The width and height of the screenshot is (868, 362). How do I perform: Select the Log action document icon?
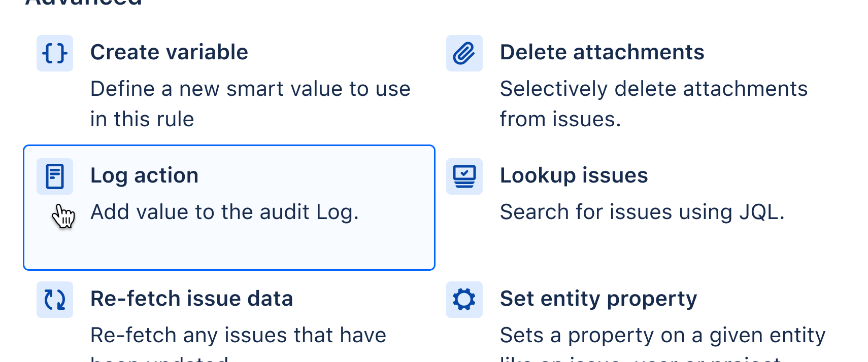tap(54, 176)
